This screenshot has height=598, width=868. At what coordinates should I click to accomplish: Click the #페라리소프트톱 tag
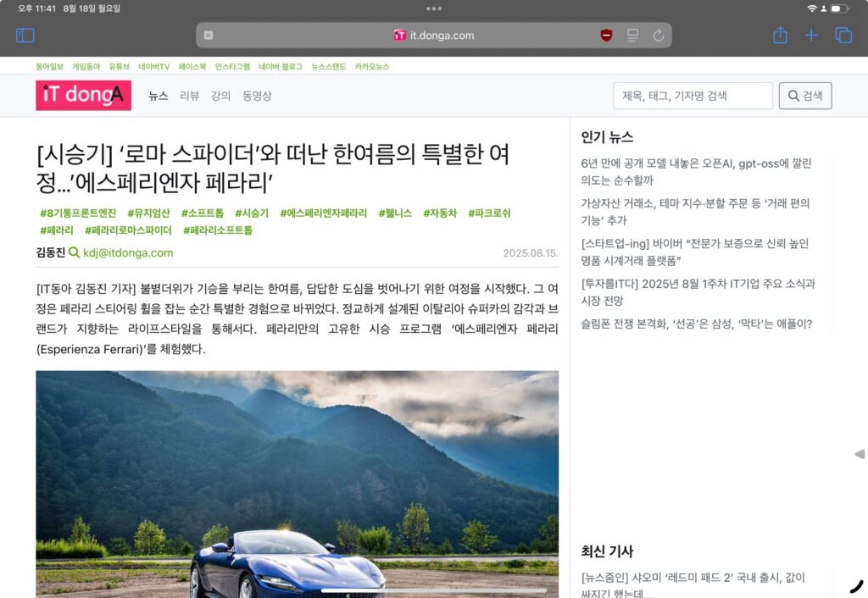click(x=218, y=230)
